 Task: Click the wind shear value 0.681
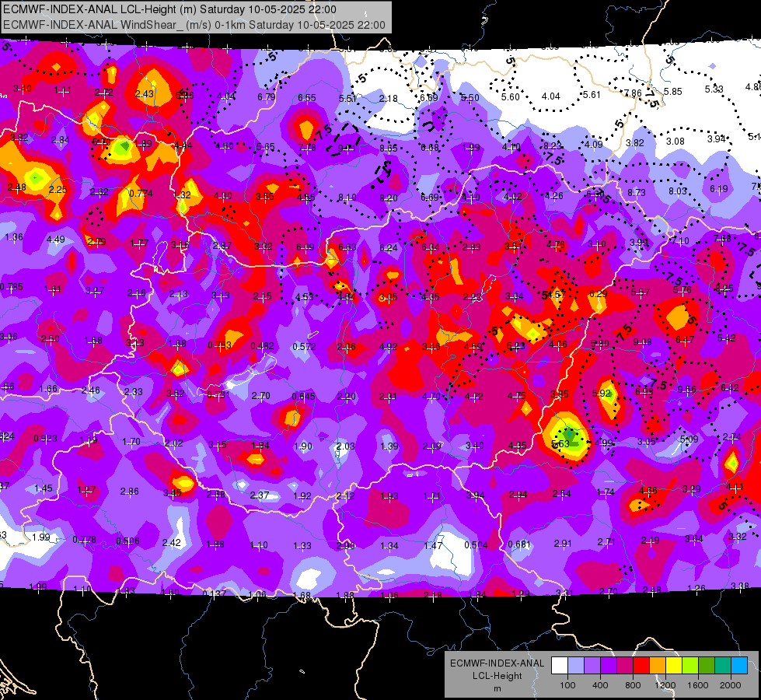(x=519, y=544)
